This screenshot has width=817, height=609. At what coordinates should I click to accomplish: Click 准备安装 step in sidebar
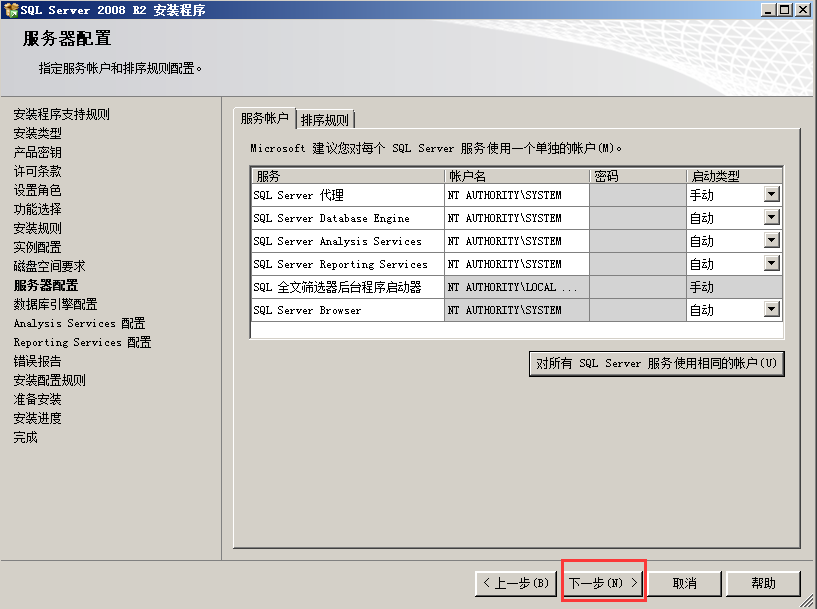click(x=38, y=399)
